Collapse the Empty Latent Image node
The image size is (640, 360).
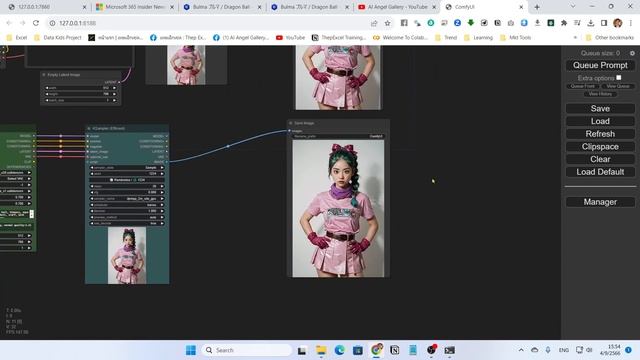point(44,75)
